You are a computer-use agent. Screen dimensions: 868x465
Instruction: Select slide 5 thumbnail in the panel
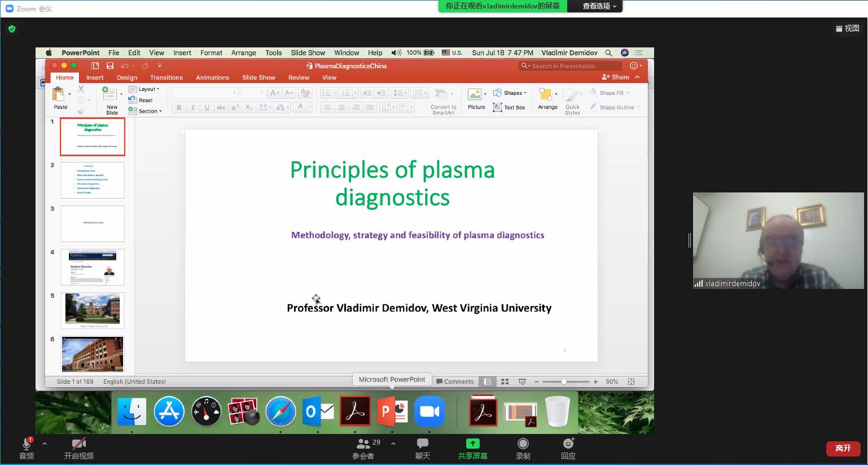click(93, 309)
